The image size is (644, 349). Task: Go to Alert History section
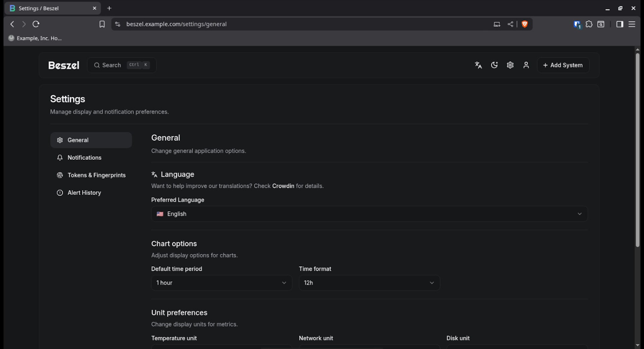[84, 193]
